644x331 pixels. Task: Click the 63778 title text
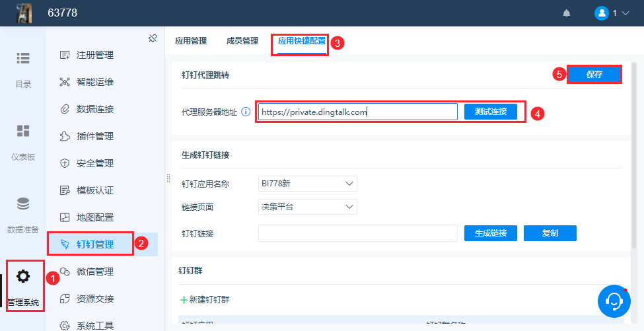(63, 13)
